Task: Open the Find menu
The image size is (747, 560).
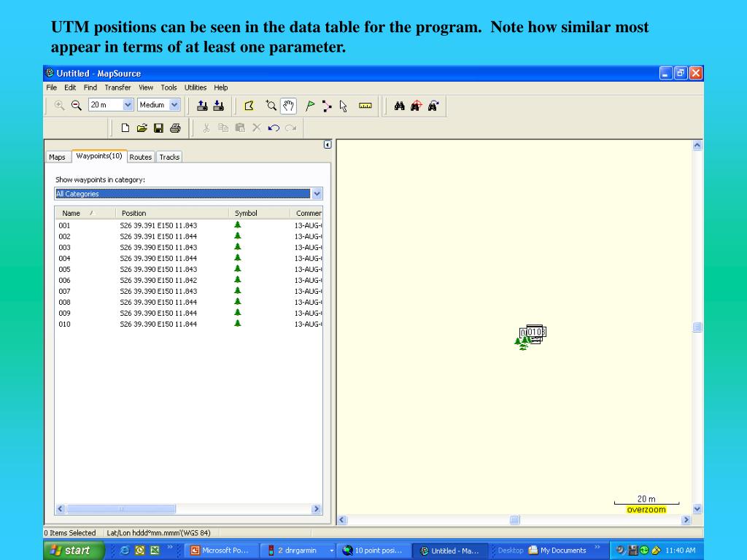Action: click(x=90, y=87)
